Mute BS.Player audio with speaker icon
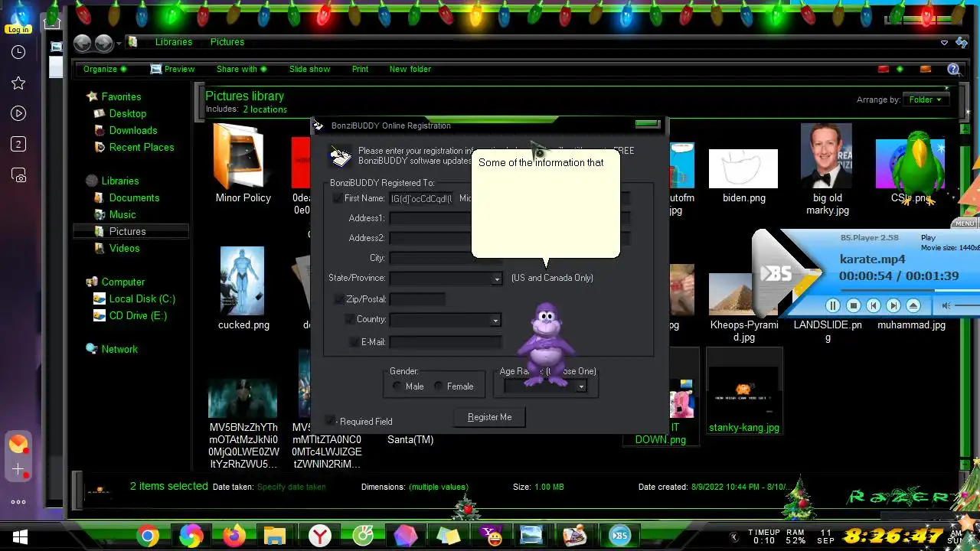 (x=946, y=305)
